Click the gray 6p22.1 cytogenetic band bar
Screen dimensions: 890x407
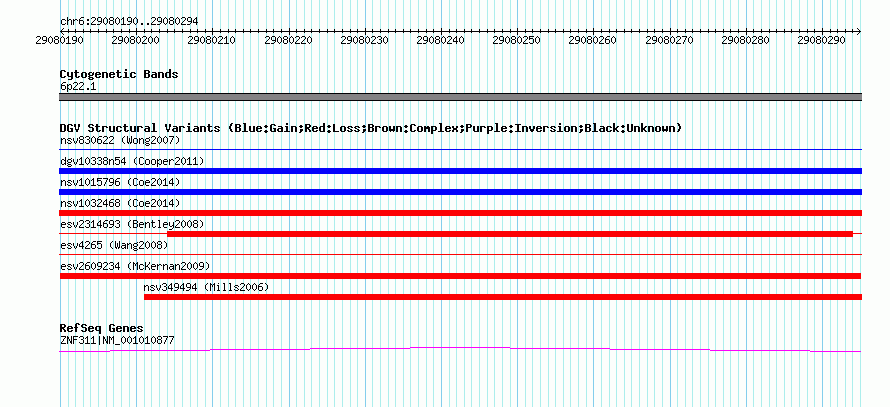pos(461,97)
